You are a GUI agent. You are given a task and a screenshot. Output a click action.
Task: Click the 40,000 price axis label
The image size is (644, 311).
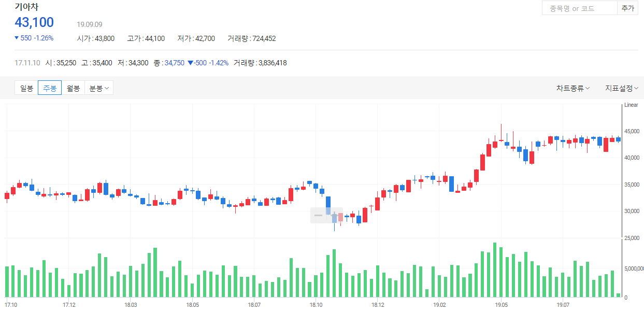click(633, 158)
